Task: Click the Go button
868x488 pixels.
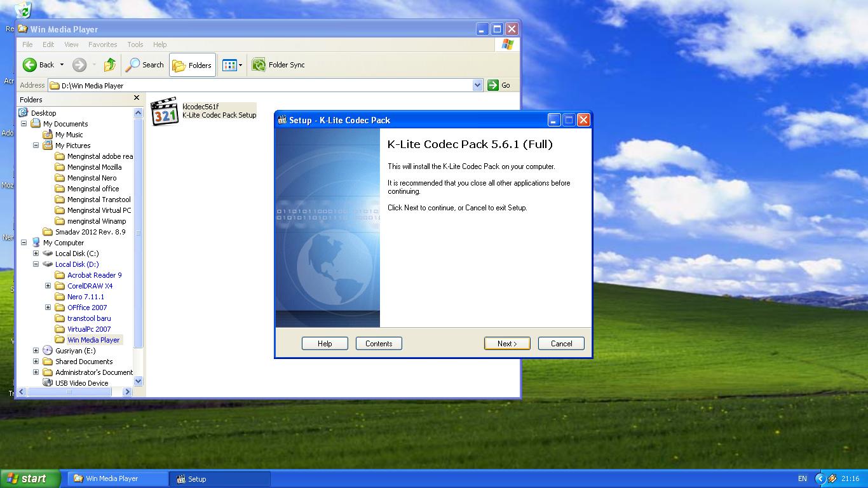Action: click(499, 85)
